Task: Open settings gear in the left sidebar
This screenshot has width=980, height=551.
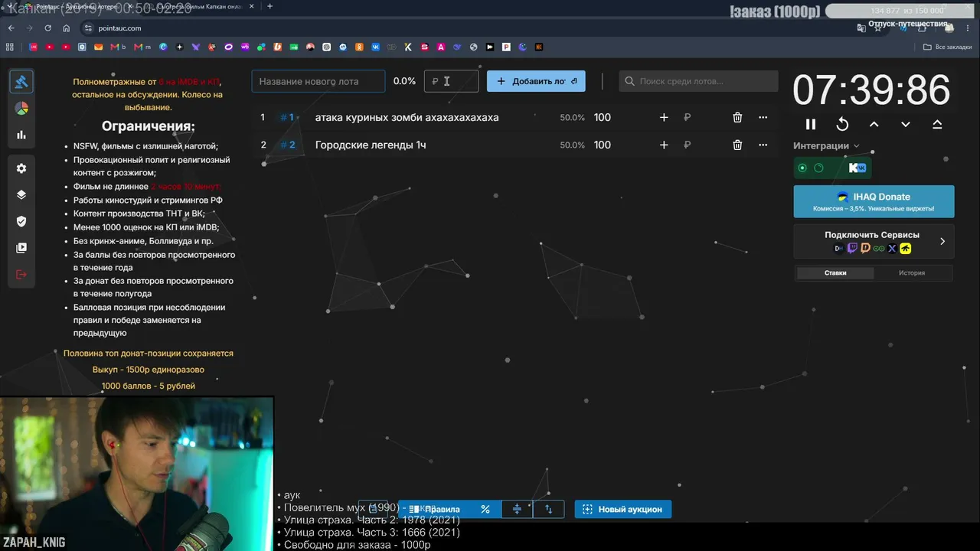Action: coord(21,168)
